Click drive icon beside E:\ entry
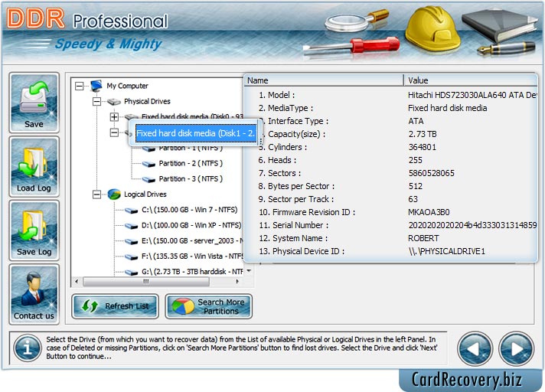 pyautogui.click(x=132, y=241)
